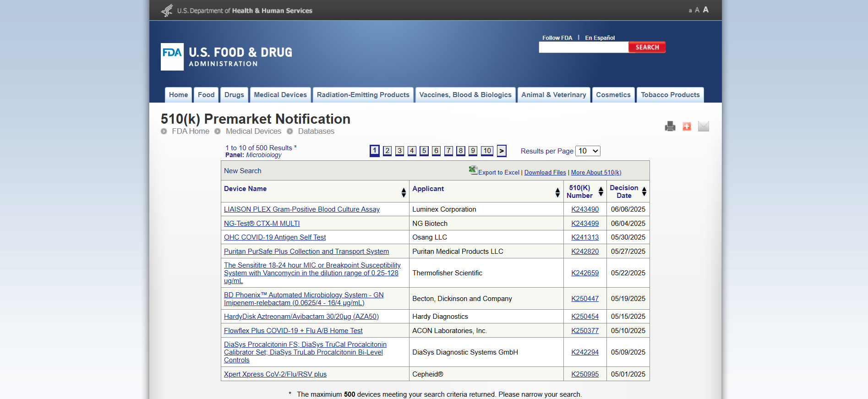
Task: Open HardyDisk Aztreonam/Avibactam device link
Action: [301, 317]
